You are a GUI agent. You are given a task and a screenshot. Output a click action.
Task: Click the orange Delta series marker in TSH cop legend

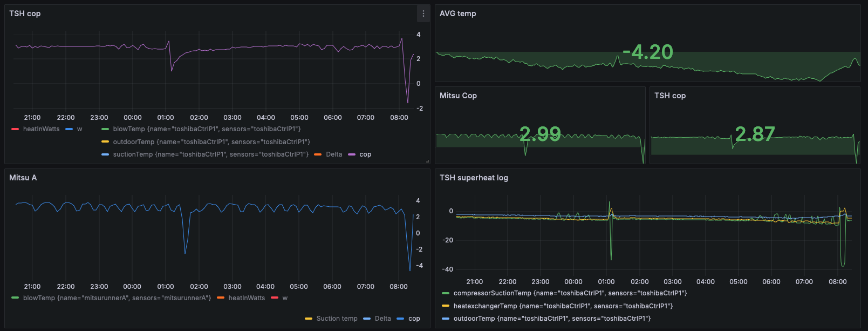[318, 154]
